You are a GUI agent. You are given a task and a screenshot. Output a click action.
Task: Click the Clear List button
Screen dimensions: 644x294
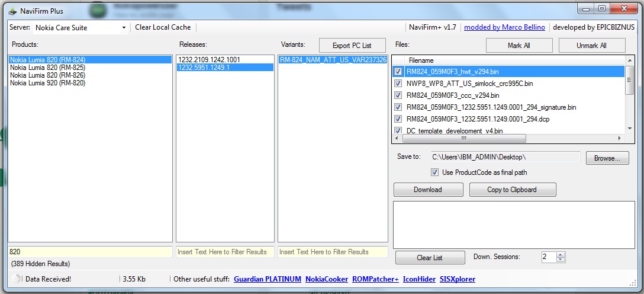tap(430, 258)
